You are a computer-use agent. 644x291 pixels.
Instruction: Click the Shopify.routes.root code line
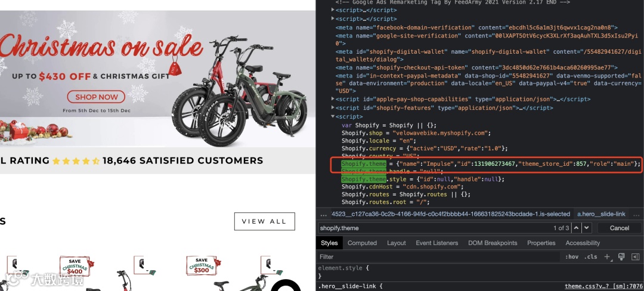tap(385, 202)
